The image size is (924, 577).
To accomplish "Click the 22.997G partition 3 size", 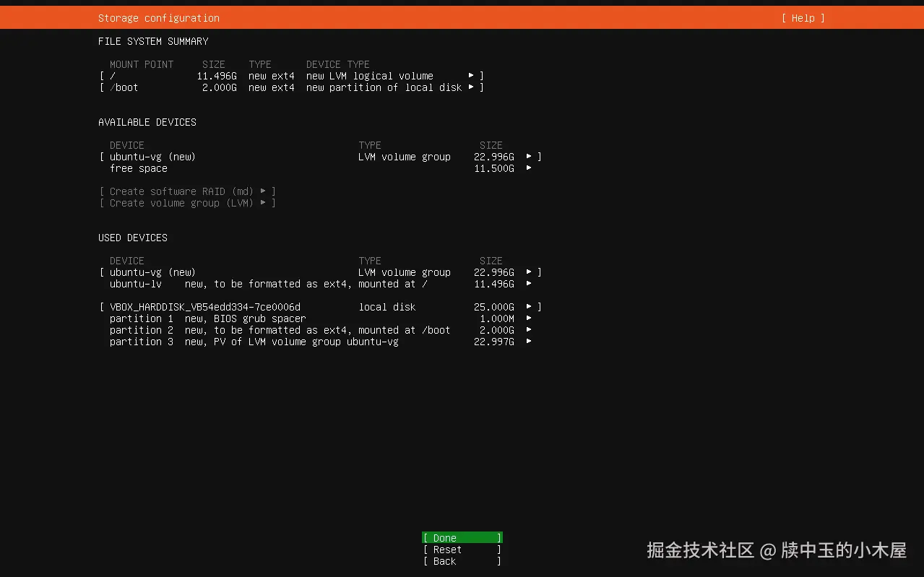I will pos(494,342).
